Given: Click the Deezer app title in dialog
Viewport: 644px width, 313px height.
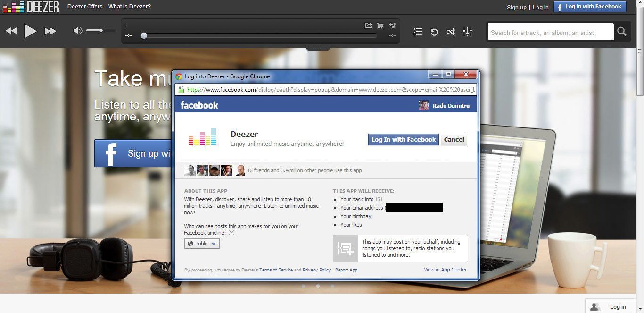Looking at the screenshot, I should point(244,134).
